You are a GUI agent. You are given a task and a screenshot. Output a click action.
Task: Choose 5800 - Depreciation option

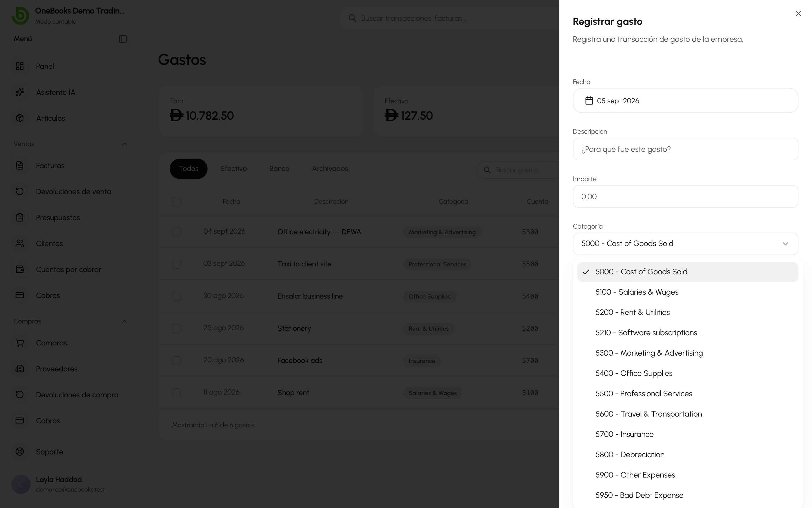point(687,455)
